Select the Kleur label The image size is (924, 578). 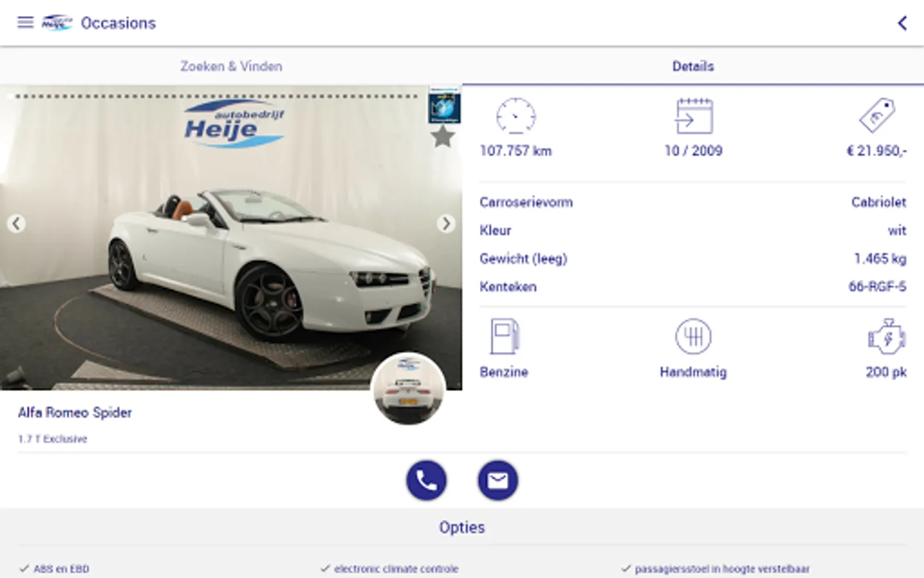point(495,231)
